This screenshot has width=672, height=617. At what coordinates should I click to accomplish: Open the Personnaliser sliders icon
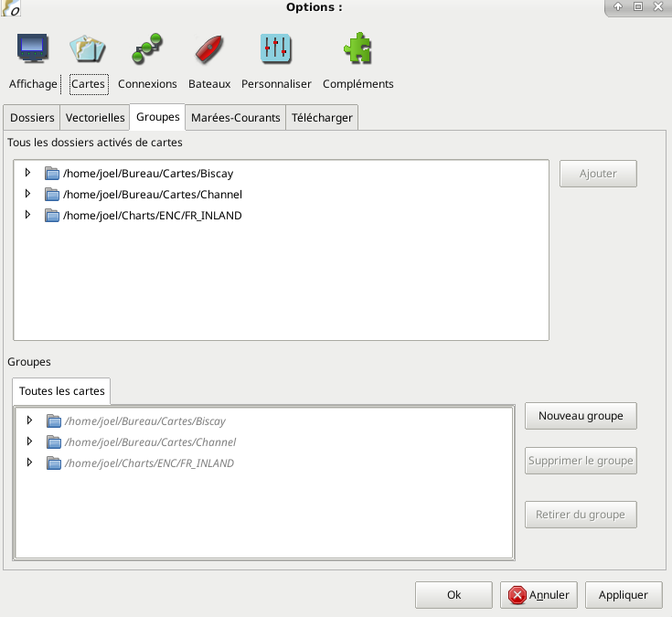[x=275, y=48]
